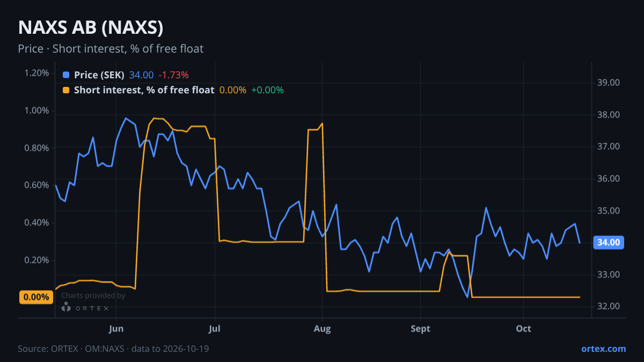This screenshot has height=362, width=644.
Task: Click the 0.80% left axis label
Action: point(36,148)
